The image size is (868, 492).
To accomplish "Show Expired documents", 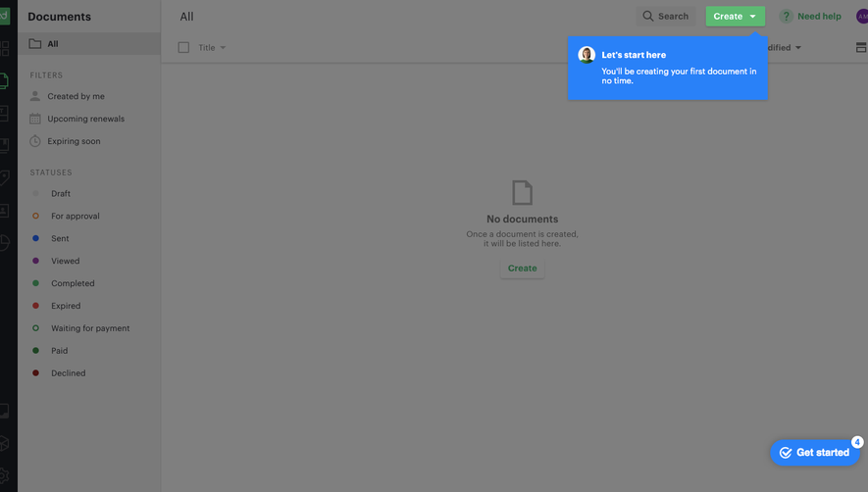I will coord(66,306).
